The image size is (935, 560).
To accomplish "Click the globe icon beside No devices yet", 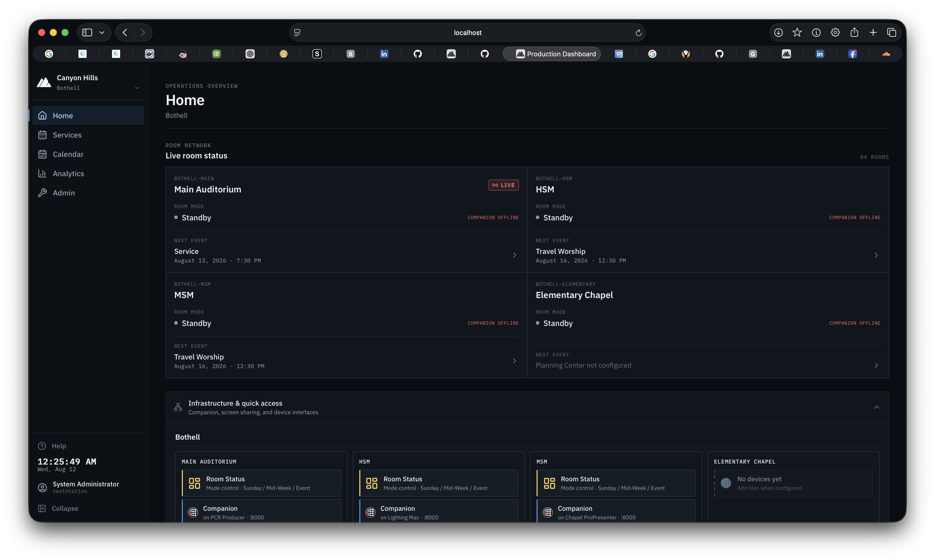I will (726, 483).
